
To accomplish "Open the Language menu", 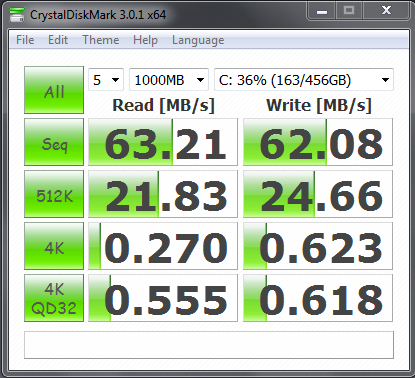I will tap(198, 40).
